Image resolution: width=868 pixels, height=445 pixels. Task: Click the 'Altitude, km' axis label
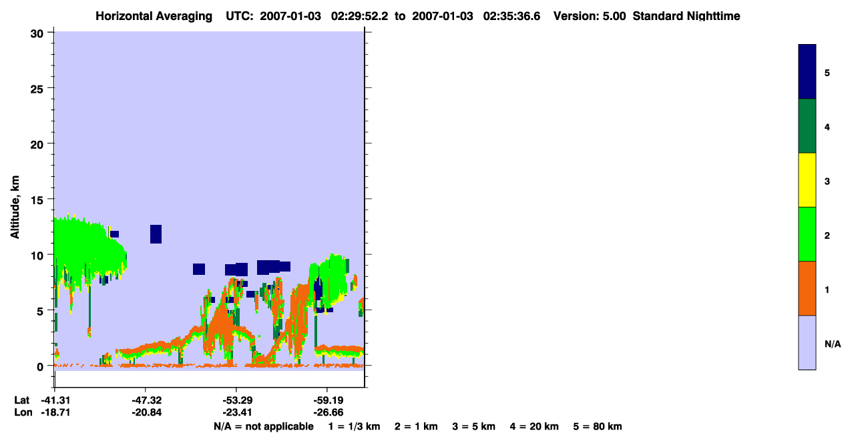(15, 209)
